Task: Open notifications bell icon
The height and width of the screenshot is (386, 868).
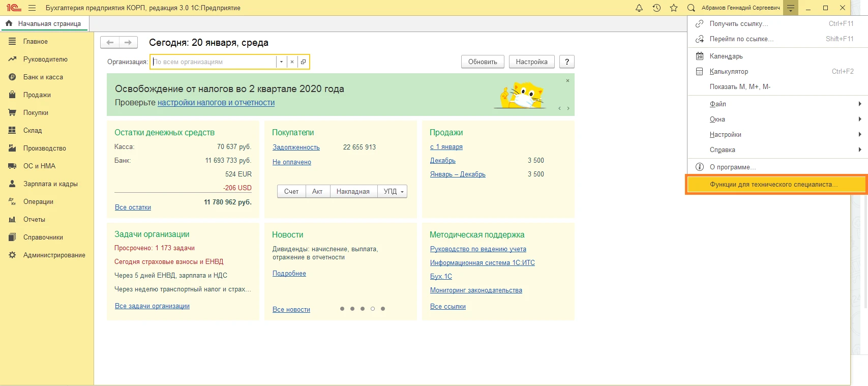Action: coord(639,8)
